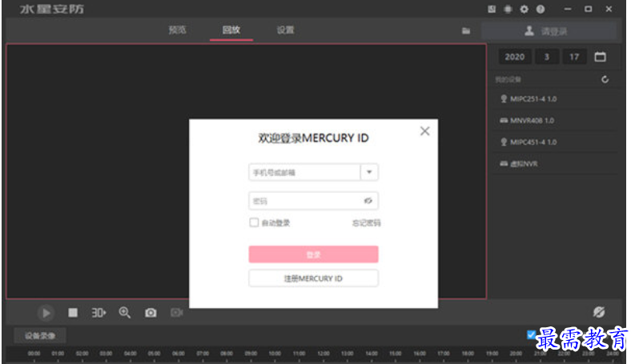The width and height of the screenshot is (635, 364).
Task: Click the chip icon in the title bar
Action: point(508,9)
